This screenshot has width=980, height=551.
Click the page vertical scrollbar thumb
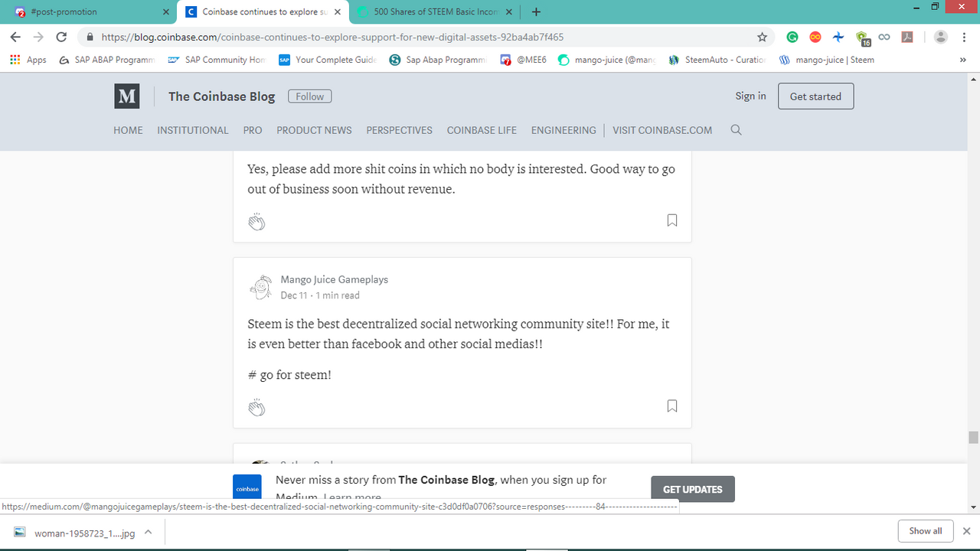tap(973, 438)
